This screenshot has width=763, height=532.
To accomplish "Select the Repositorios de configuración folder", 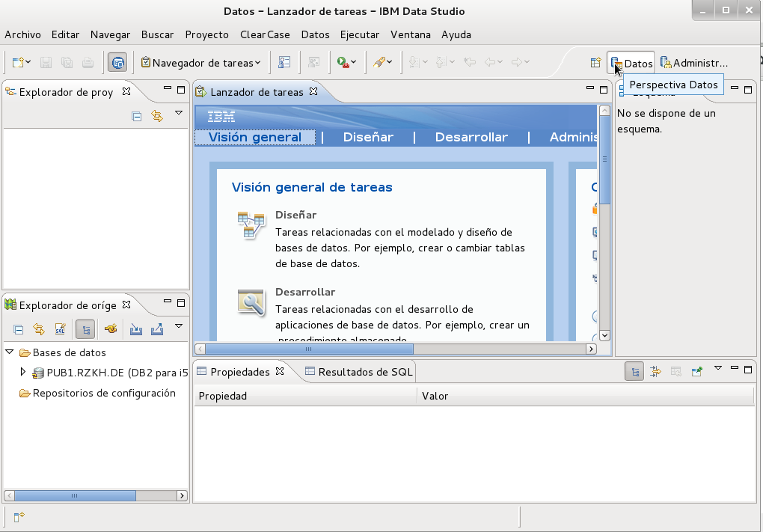I will (97, 394).
